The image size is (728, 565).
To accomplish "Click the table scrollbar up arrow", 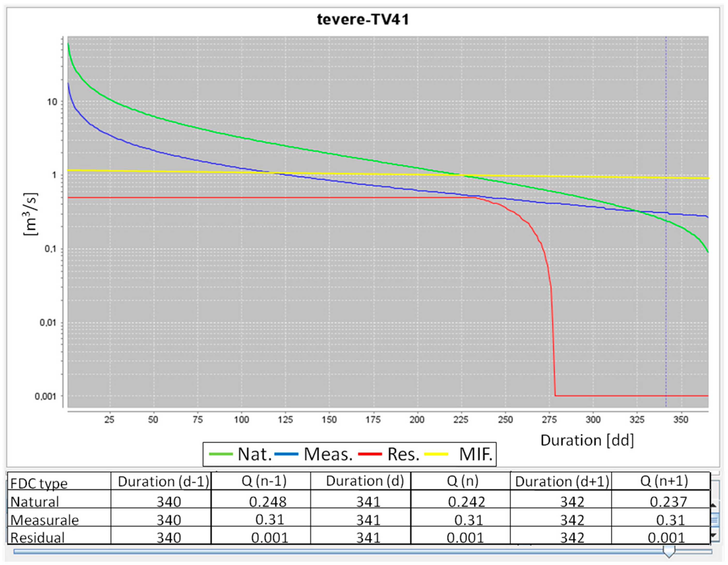I will click(714, 505).
